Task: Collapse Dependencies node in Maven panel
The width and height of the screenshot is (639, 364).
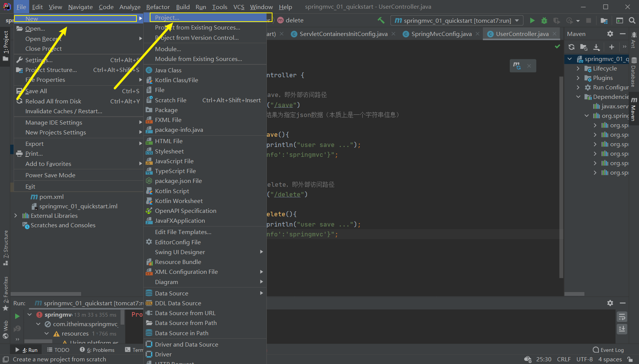Action: pyautogui.click(x=578, y=97)
